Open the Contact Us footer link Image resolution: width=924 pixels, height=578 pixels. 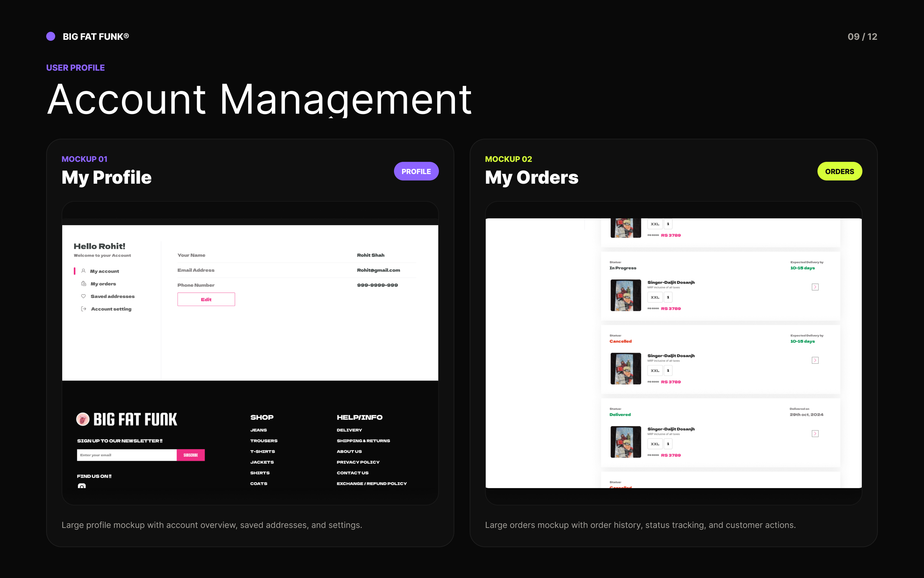pos(353,473)
